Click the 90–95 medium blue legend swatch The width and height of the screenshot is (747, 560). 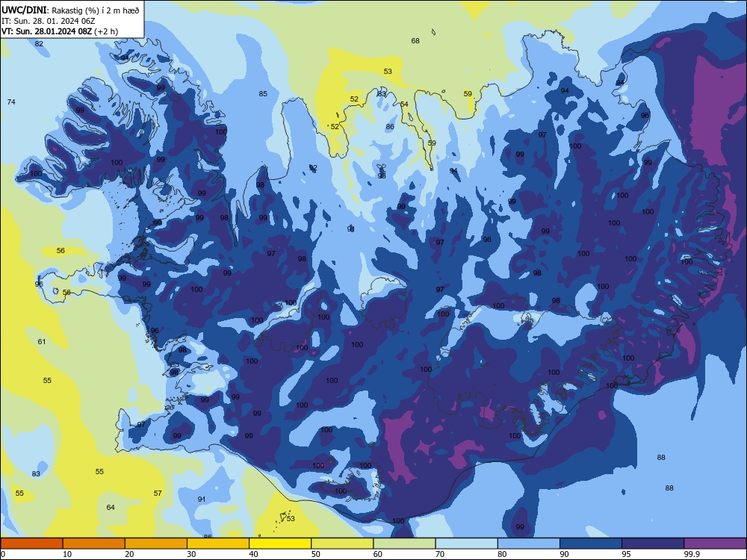(x=591, y=544)
